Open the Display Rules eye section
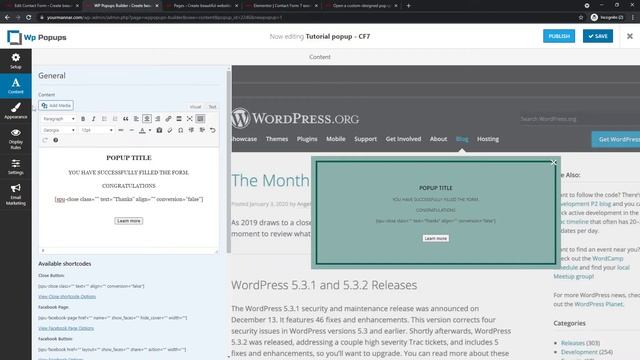Viewport: 640px width, 360px height. tap(16, 139)
